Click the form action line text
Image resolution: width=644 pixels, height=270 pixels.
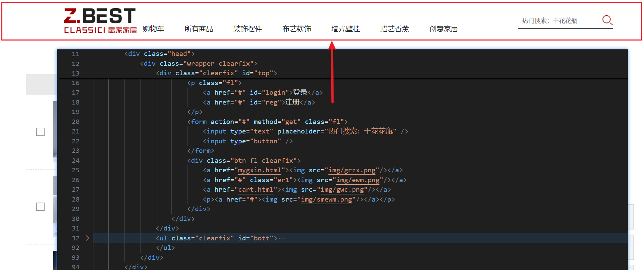tap(267, 122)
